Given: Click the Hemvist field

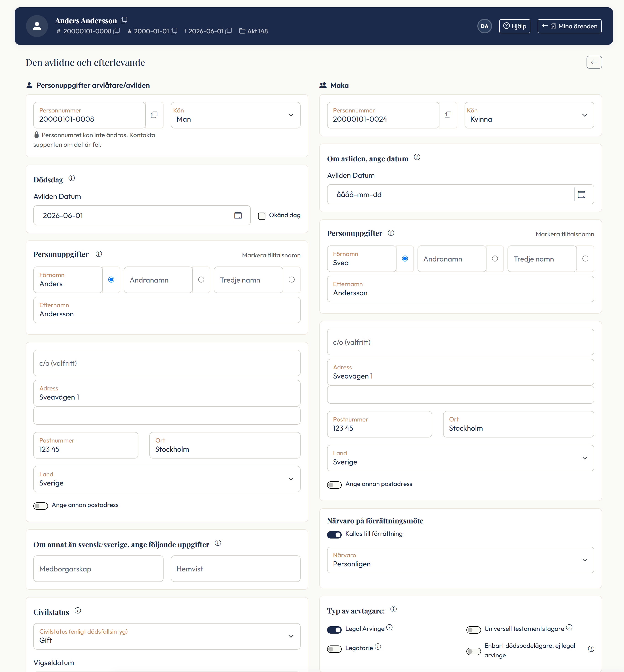Looking at the screenshot, I should pyautogui.click(x=236, y=569).
